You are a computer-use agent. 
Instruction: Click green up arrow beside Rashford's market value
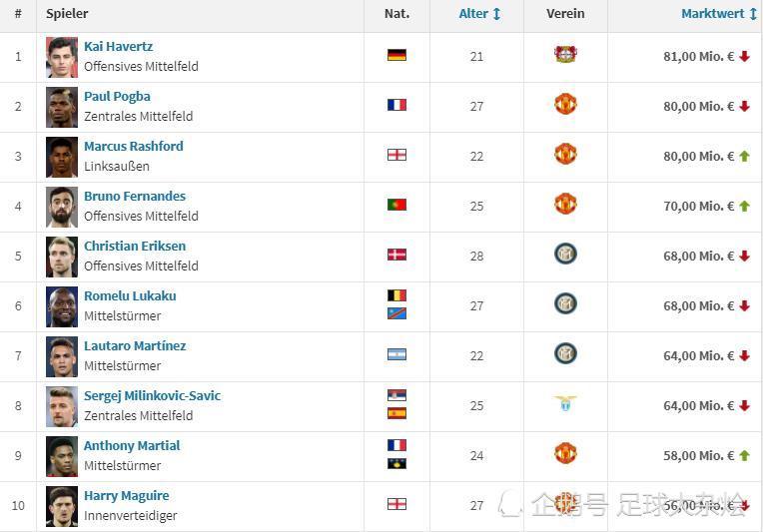744,156
